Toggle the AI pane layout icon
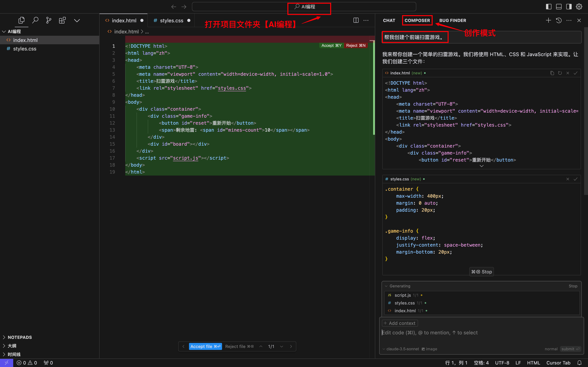 [569, 7]
